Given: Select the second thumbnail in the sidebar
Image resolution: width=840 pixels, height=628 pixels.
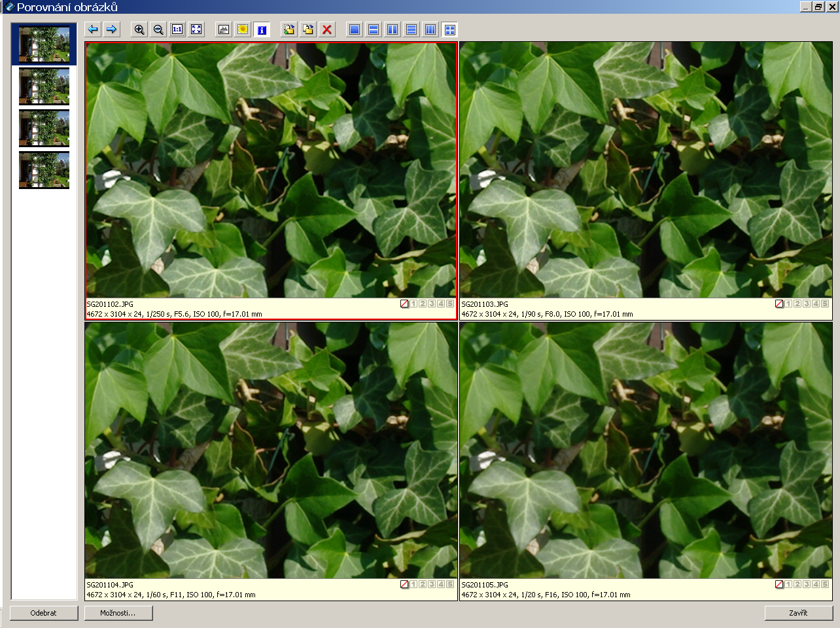Looking at the screenshot, I should [44, 86].
